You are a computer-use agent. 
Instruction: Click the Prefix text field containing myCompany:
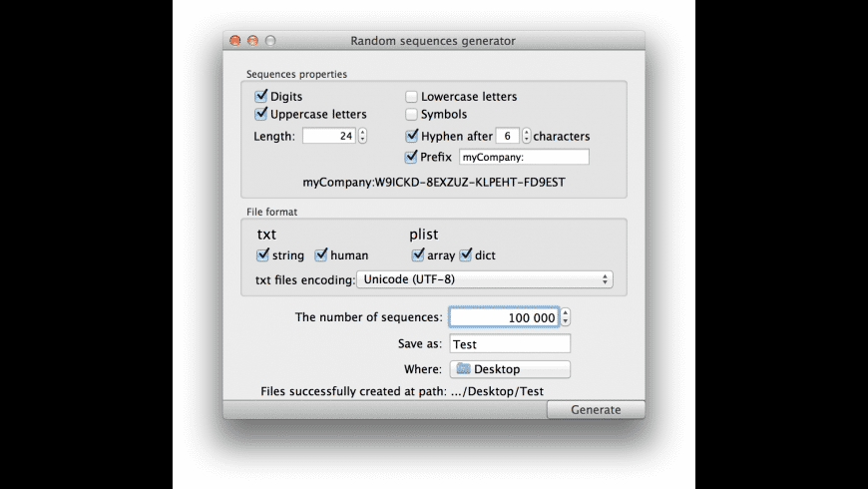pyautogui.click(x=524, y=157)
